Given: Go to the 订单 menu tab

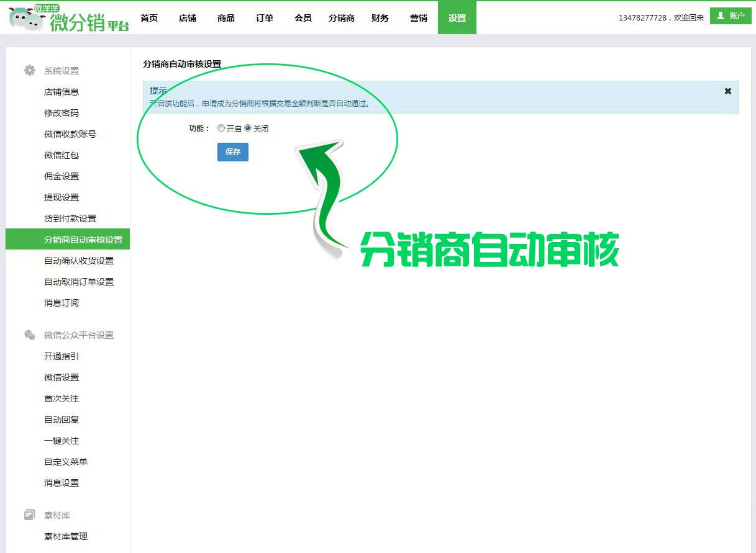Looking at the screenshot, I should click(x=265, y=18).
